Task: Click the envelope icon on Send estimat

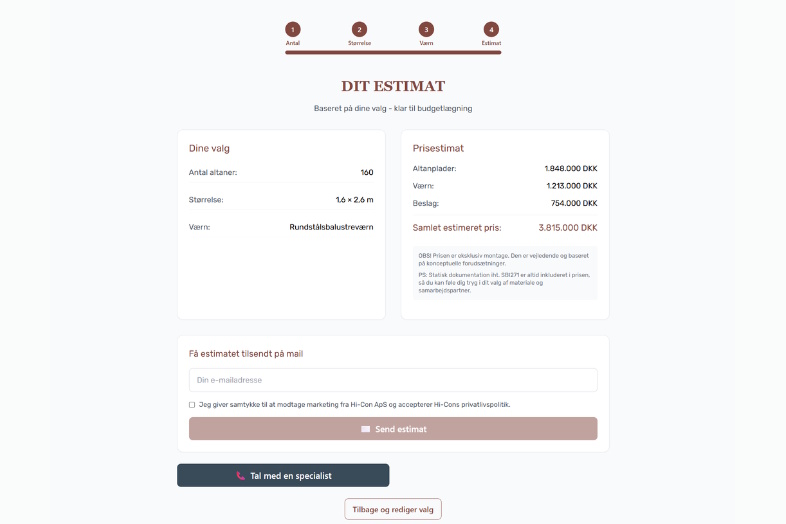Action: [366, 429]
